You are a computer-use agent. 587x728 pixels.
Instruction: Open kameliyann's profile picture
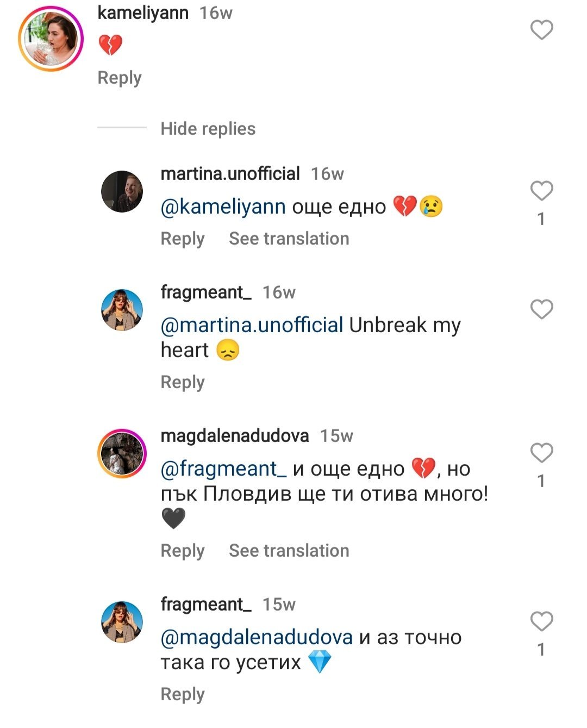[x=51, y=39]
